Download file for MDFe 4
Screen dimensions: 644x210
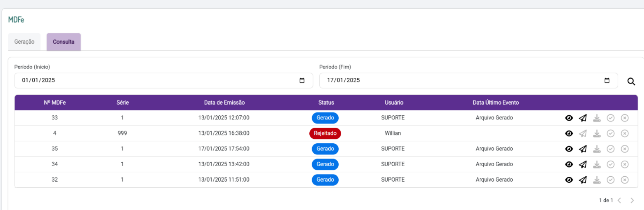pos(597,133)
